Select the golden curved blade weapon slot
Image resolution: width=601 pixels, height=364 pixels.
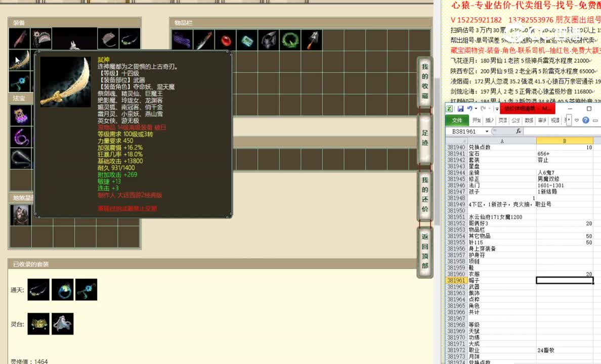click(x=20, y=60)
